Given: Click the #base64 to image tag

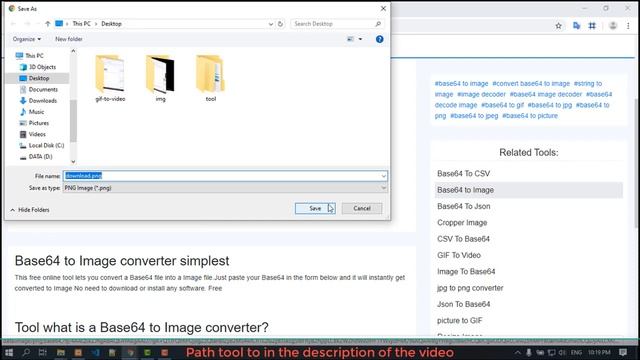Looking at the screenshot, I should (461, 84).
